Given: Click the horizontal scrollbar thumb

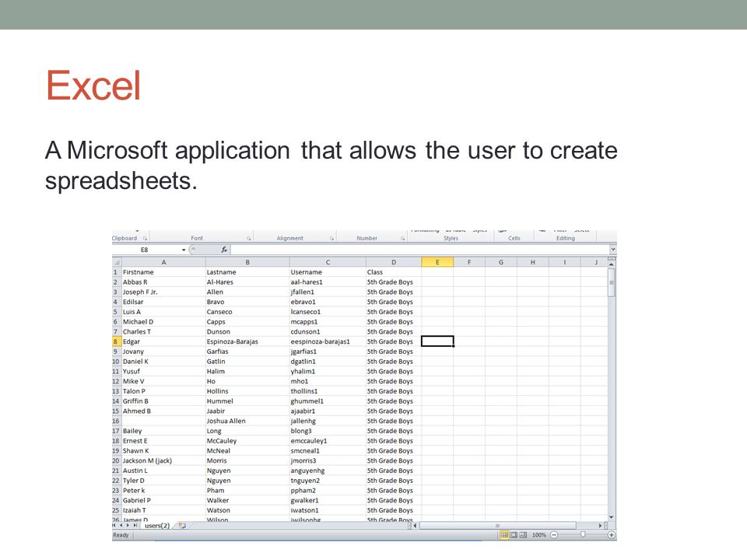Looking at the screenshot, I should (497, 526).
